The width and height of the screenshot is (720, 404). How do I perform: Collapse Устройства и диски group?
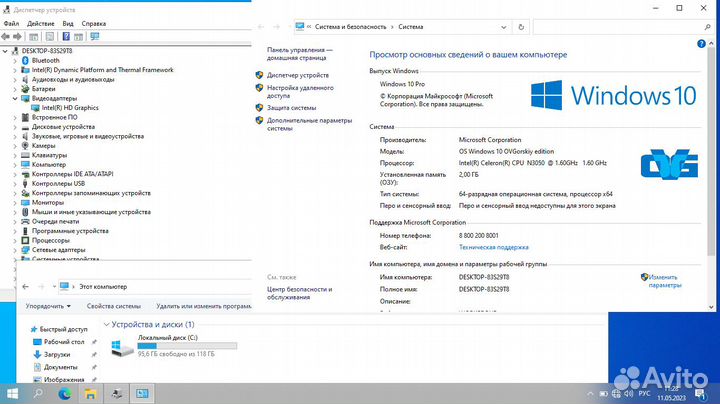click(x=107, y=325)
